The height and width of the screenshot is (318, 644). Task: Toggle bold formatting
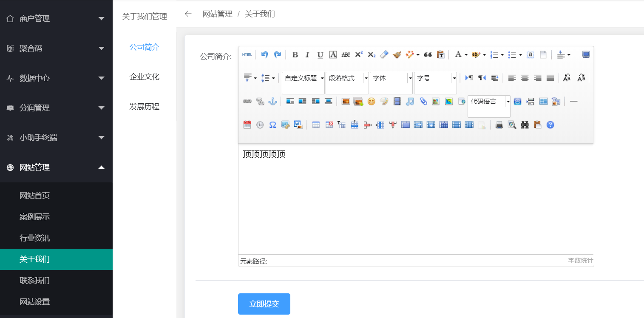[x=295, y=55]
